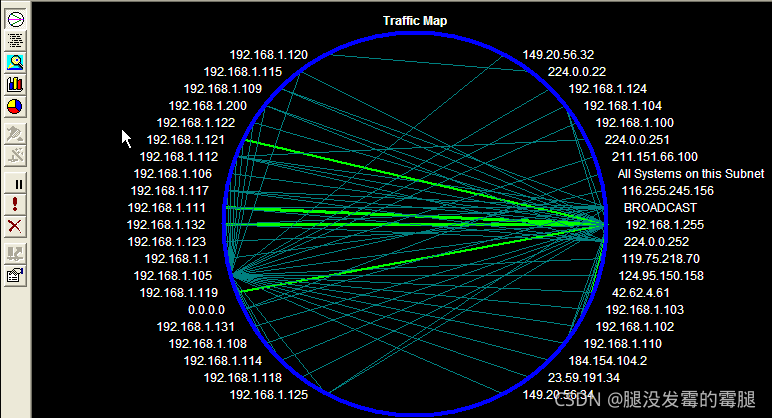Show the pie chart view
Image resolution: width=772 pixels, height=418 pixels.
(x=15, y=106)
